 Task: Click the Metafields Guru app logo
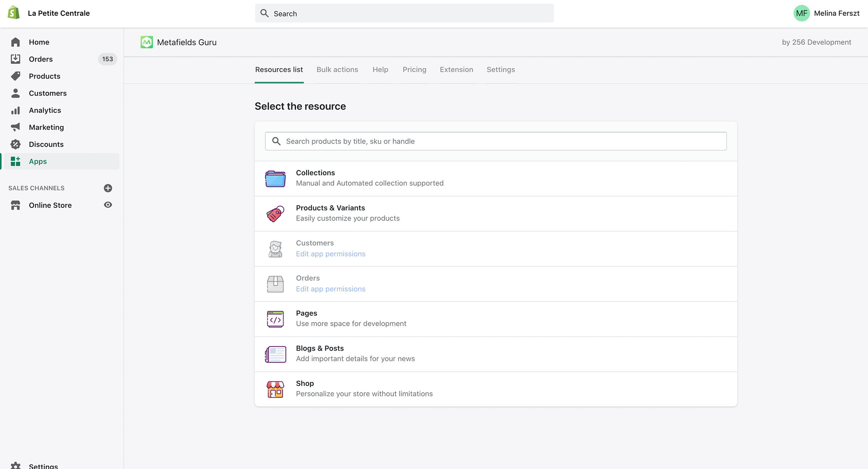[x=146, y=42]
